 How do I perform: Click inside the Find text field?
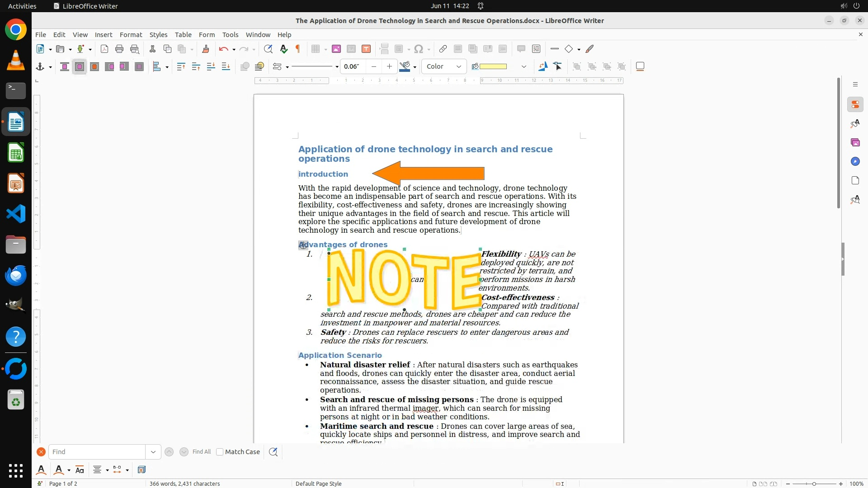tap(97, 451)
